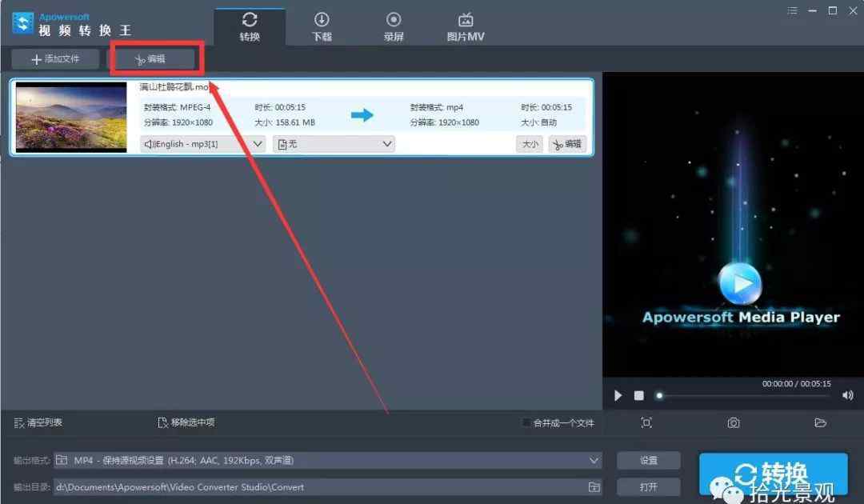
Task: Click 移除选中项 (Remove selected)
Action: (x=186, y=422)
